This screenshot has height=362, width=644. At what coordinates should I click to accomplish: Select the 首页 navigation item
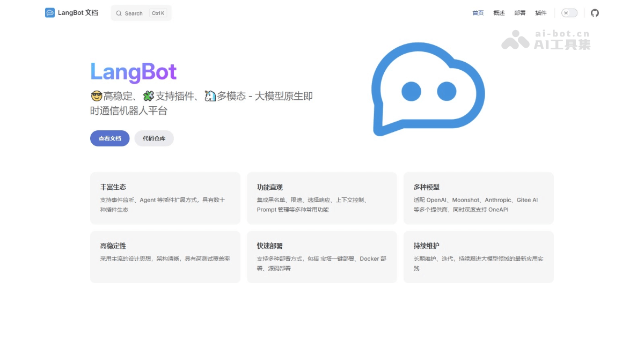point(478,13)
